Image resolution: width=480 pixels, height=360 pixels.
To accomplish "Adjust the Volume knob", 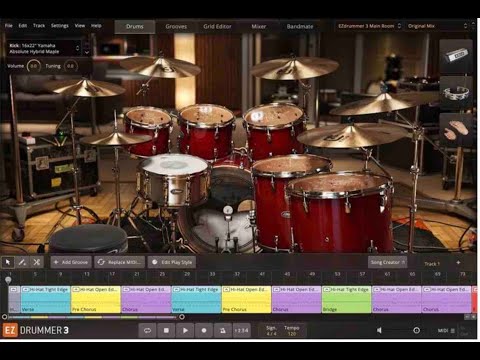I will [x=34, y=66].
